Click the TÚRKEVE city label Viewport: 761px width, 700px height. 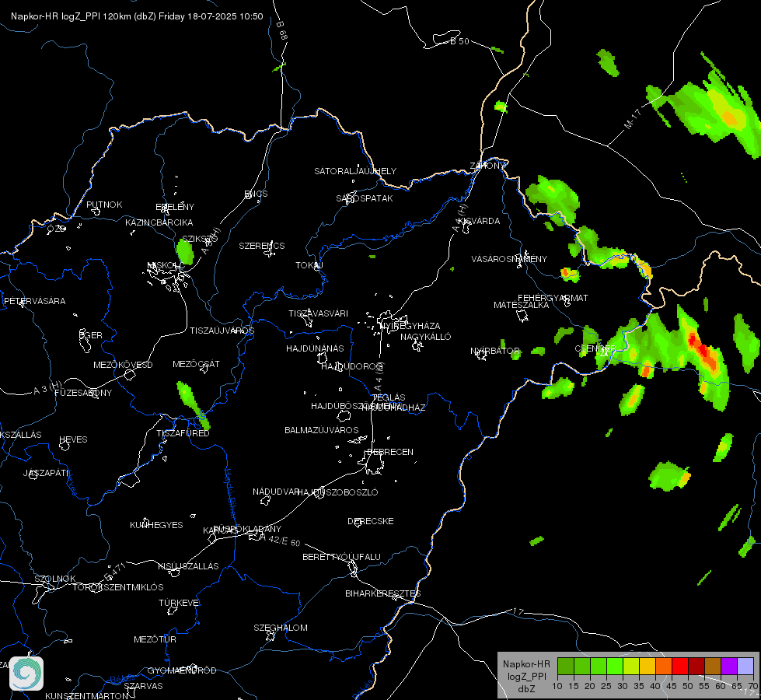[180, 602]
